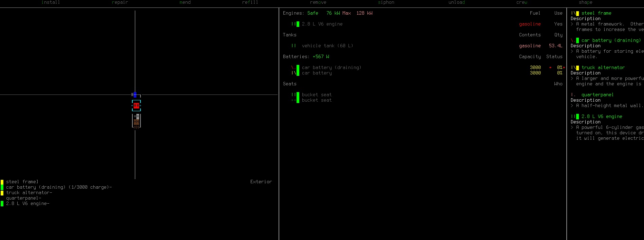Click the symbol beside vehicle tank
Screen dimensions: 644x240
point(294,46)
